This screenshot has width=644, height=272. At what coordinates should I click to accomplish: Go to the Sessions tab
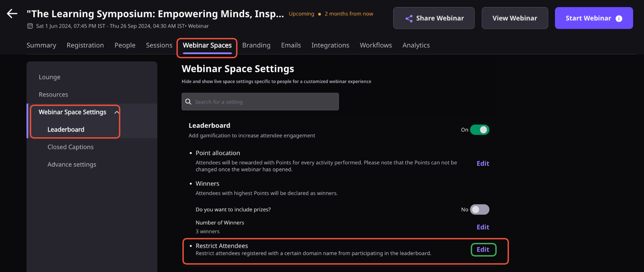pyautogui.click(x=159, y=45)
